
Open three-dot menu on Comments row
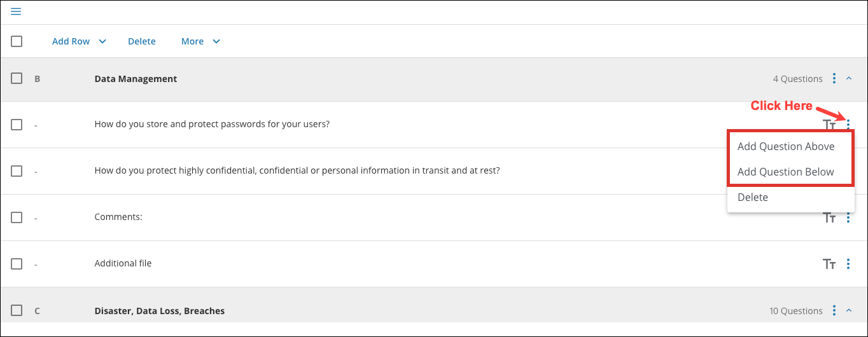click(x=848, y=217)
